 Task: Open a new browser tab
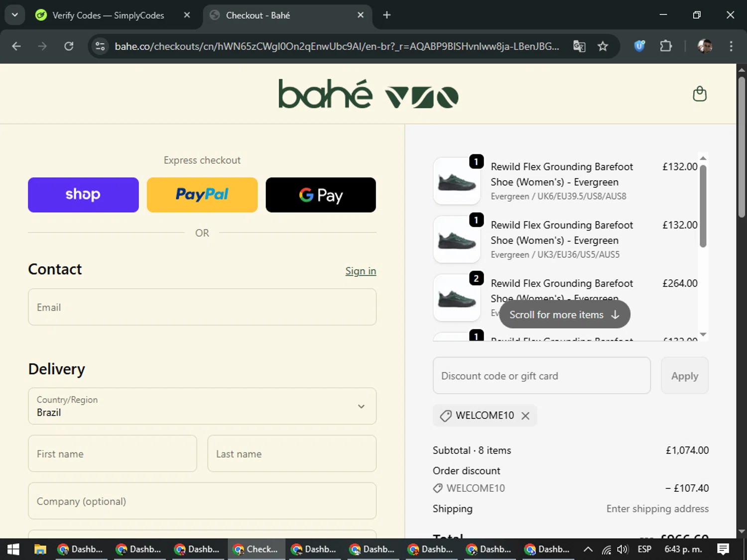[x=386, y=15]
